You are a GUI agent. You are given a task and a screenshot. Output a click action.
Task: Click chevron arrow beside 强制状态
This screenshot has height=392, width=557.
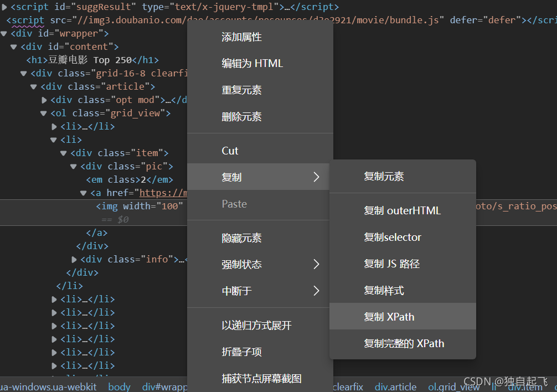point(317,264)
